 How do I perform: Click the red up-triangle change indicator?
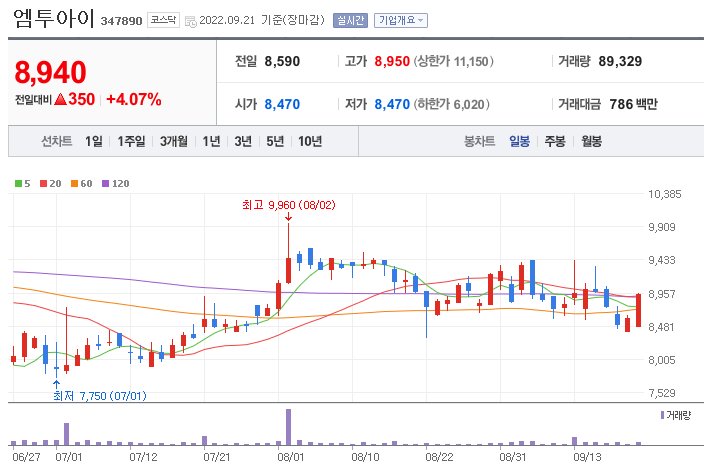click(61, 99)
